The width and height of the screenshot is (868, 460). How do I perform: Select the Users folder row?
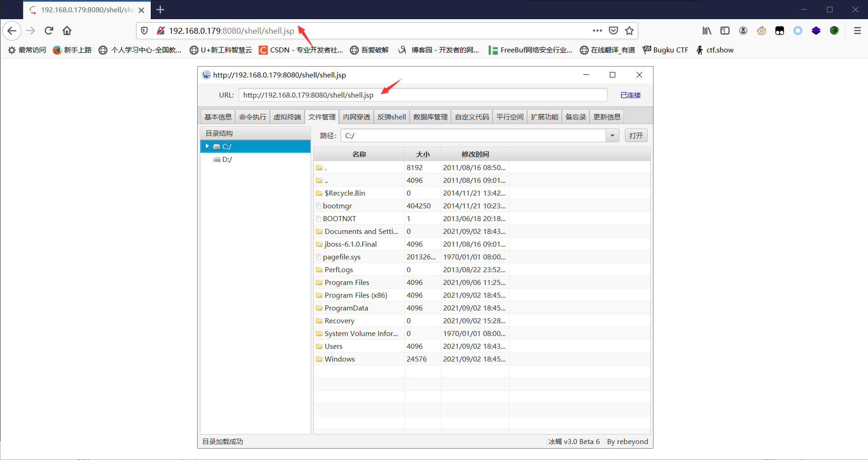(482, 346)
